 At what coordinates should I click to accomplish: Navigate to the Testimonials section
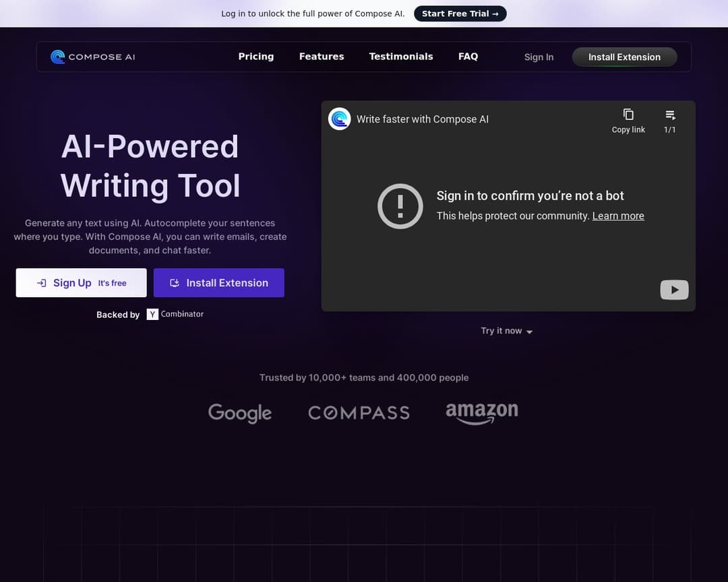[401, 57]
